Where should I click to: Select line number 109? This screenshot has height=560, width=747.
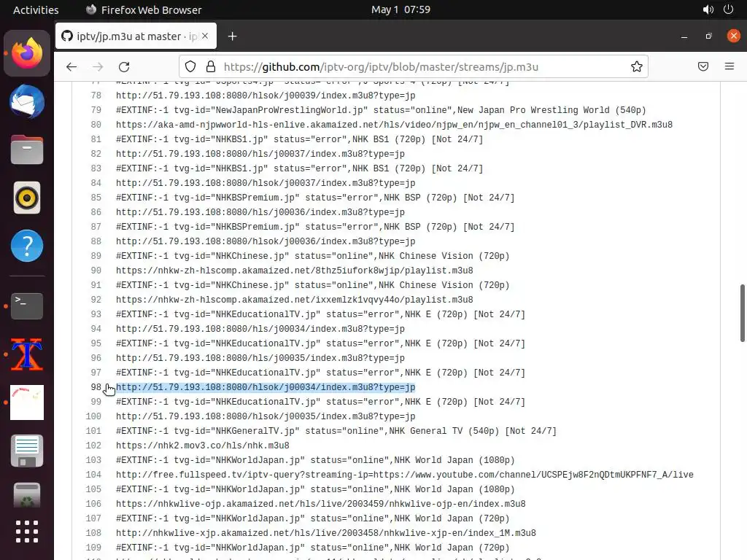[93, 548]
